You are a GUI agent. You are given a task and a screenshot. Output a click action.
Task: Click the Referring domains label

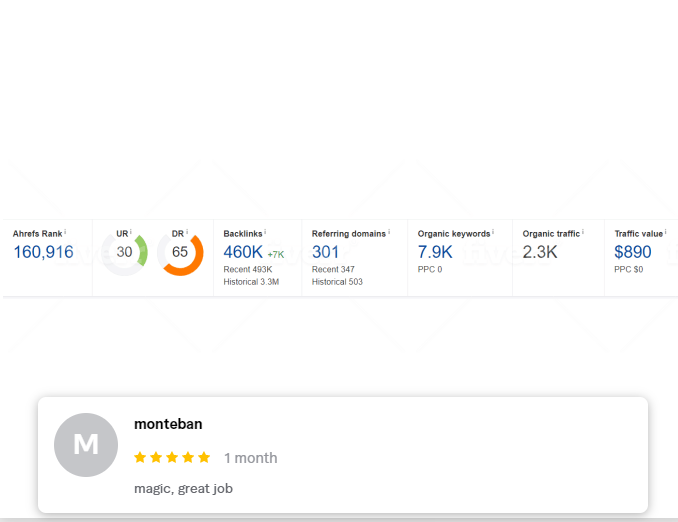[349, 234]
